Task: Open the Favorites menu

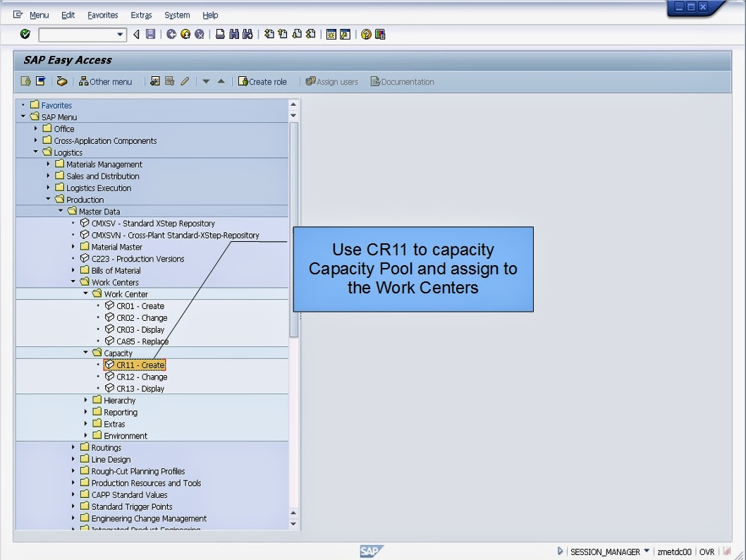Action: pos(102,15)
